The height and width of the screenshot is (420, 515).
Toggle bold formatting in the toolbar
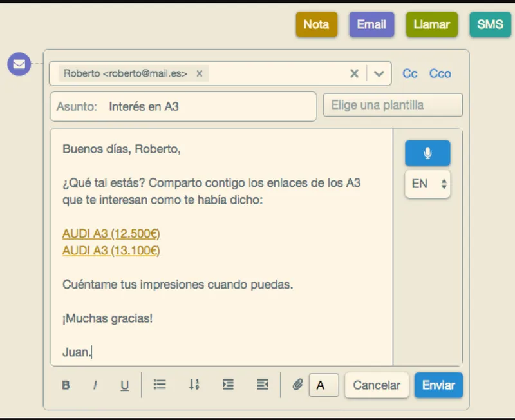[66, 385]
